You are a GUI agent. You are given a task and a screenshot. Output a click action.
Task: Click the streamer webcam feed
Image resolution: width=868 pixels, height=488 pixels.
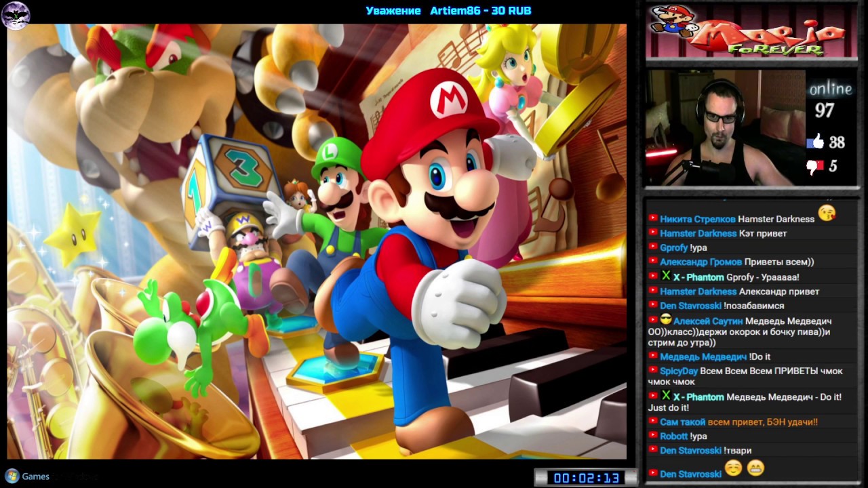pos(725,127)
